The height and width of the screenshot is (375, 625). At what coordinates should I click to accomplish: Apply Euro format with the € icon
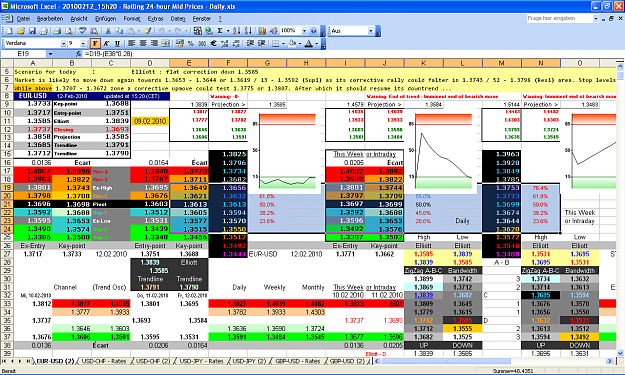[x=213, y=43]
